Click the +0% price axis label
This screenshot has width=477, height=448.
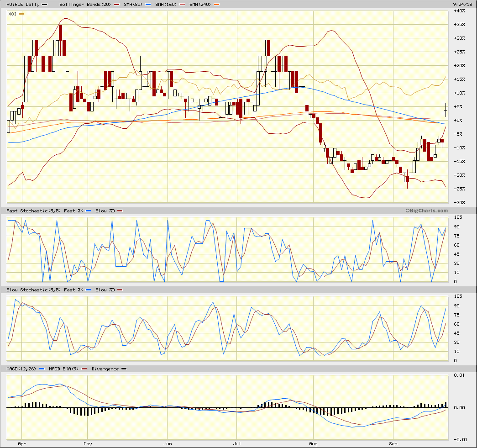coord(458,121)
